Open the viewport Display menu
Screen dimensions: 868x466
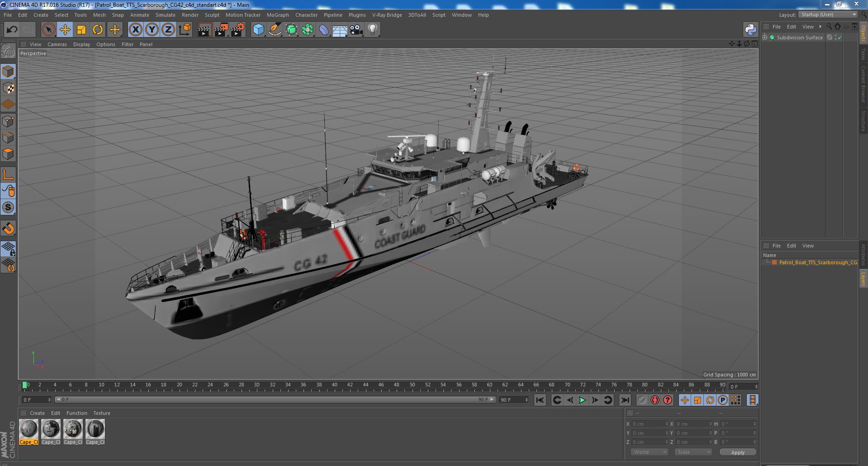[81, 44]
